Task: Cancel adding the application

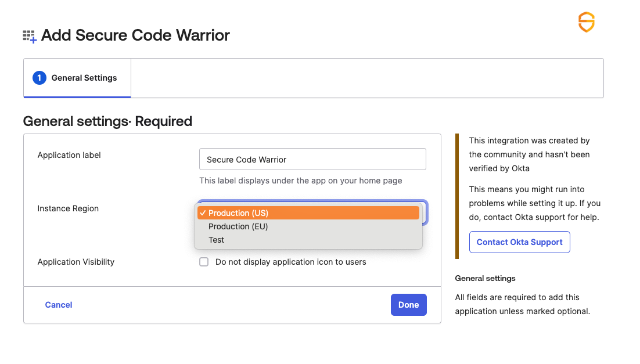Action: click(59, 305)
